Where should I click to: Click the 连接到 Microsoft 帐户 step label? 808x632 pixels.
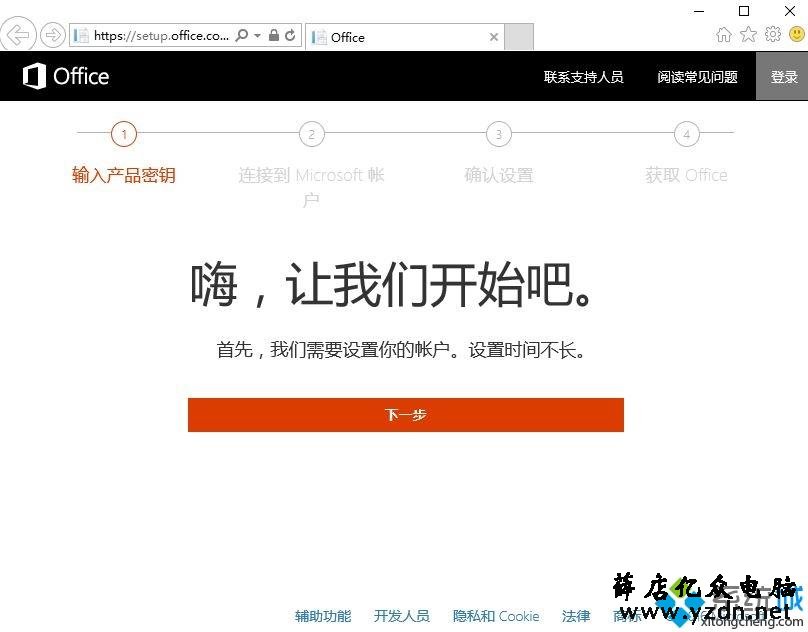311,187
